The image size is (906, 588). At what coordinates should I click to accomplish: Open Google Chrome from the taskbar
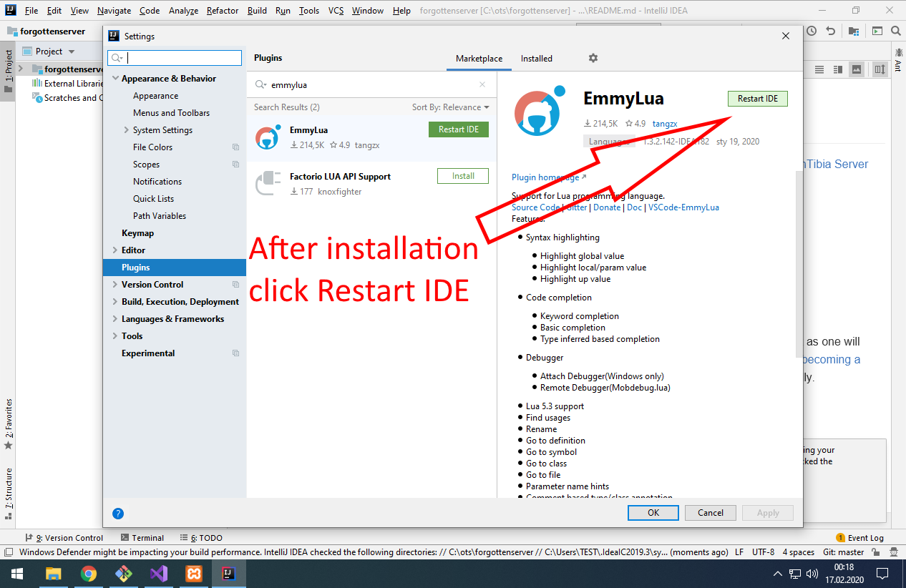(89, 574)
